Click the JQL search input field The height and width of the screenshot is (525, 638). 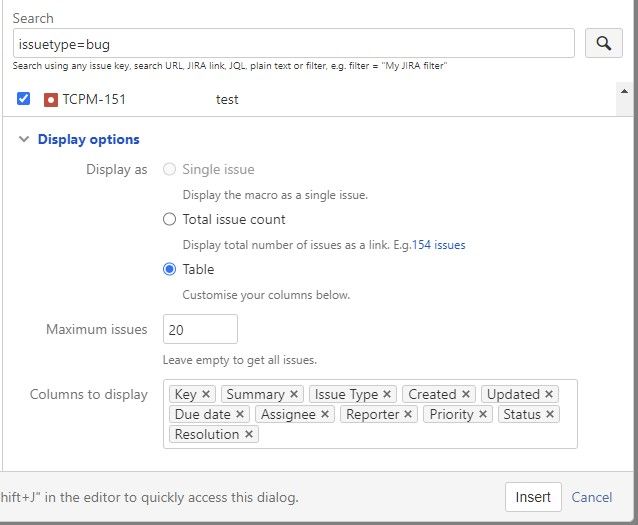294,43
